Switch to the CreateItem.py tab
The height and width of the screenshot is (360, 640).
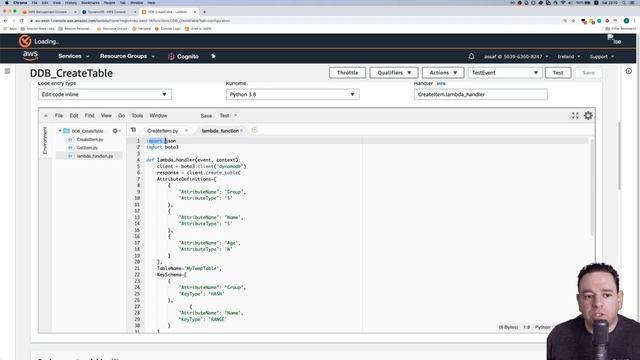[162, 131]
